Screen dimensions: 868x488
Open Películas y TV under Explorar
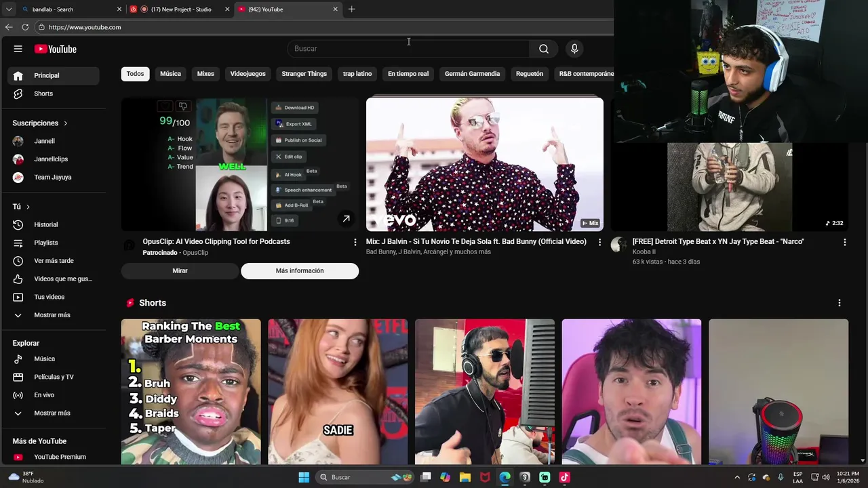tap(54, 377)
